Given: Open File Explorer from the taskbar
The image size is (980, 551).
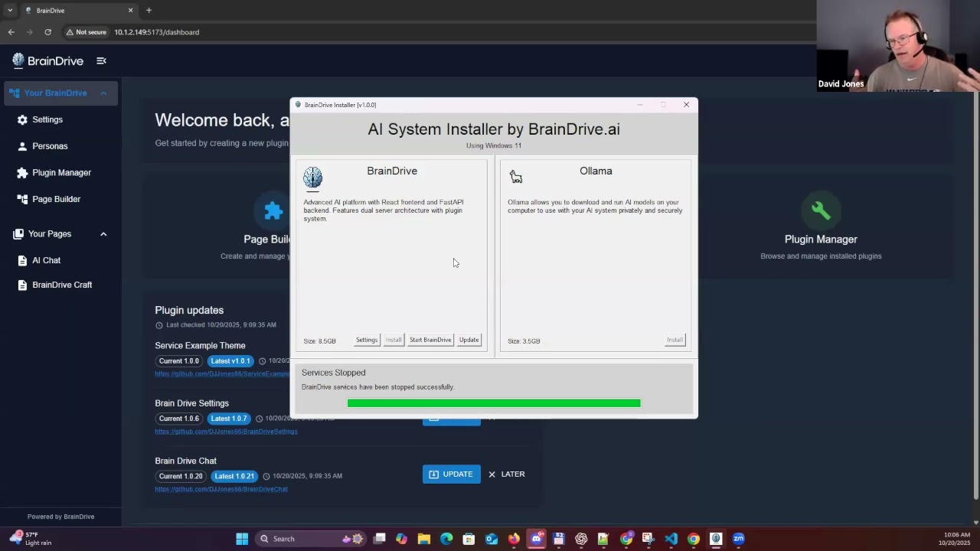Looking at the screenshot, I should (423, 539).
